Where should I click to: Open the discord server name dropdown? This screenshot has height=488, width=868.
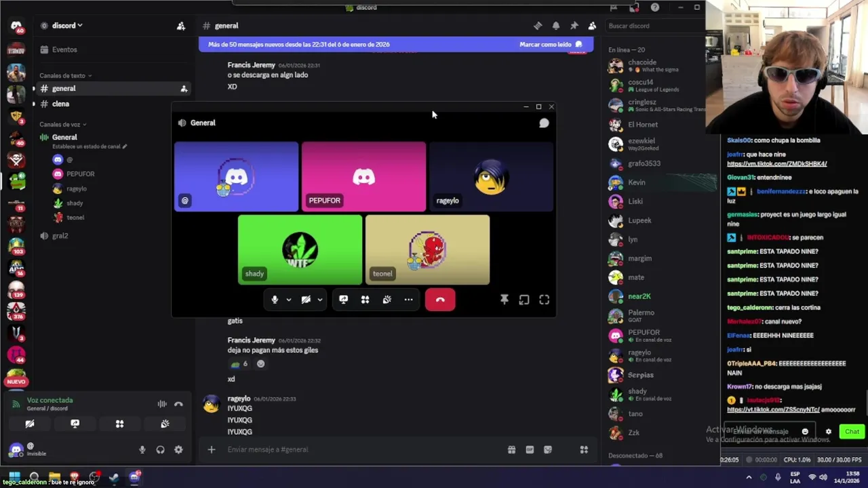[67, 26]
